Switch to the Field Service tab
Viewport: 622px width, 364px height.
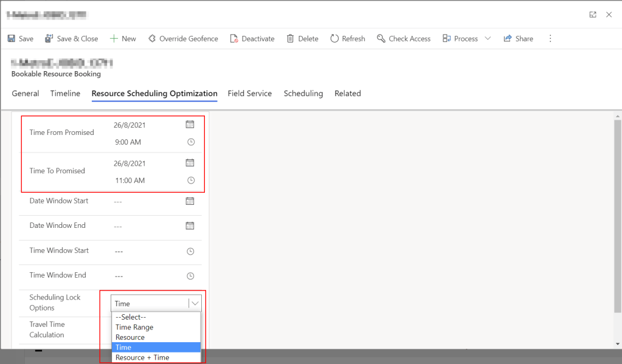point(249,94)
